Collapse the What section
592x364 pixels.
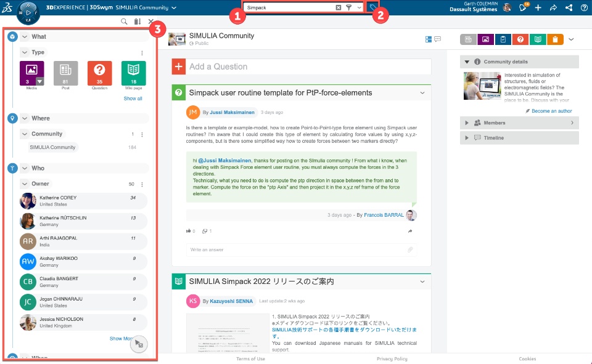[25, 36]
